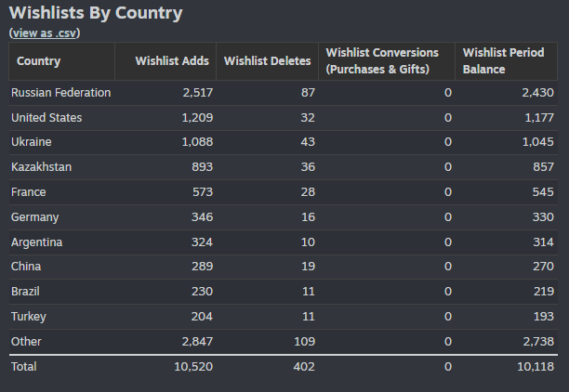The image size is (569, 392).
Task: Select the Other row label
Action: pos(26,342)
